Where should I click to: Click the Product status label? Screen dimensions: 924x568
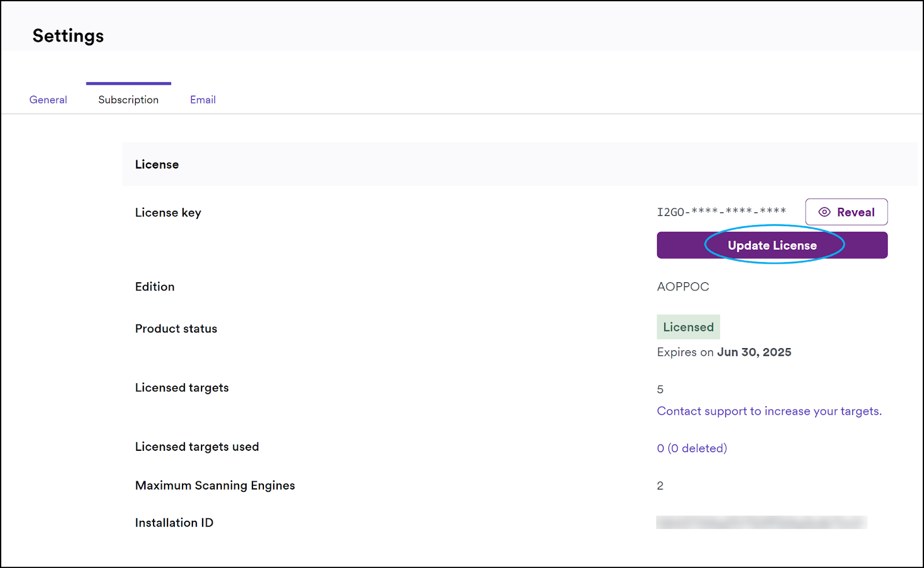point(176,328)
